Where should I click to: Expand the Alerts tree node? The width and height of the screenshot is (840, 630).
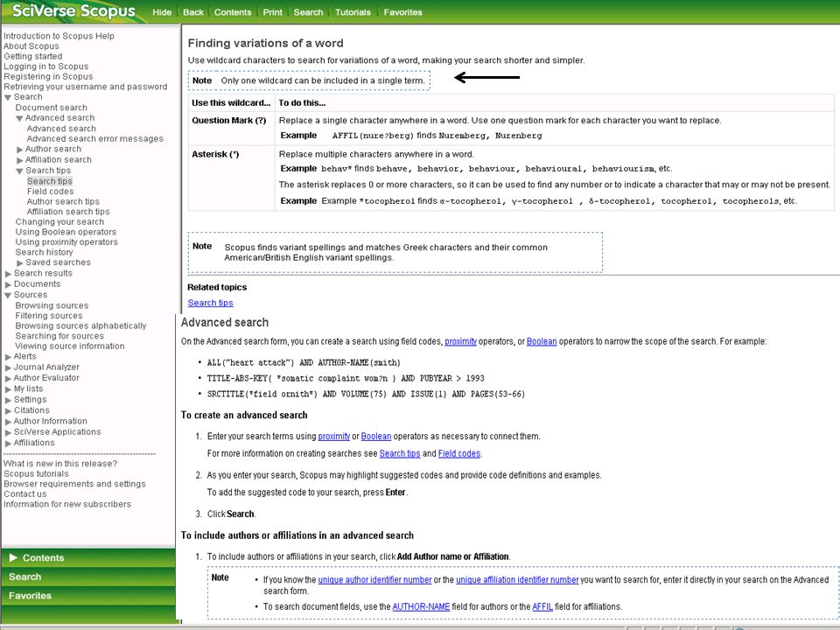[8, 357]
